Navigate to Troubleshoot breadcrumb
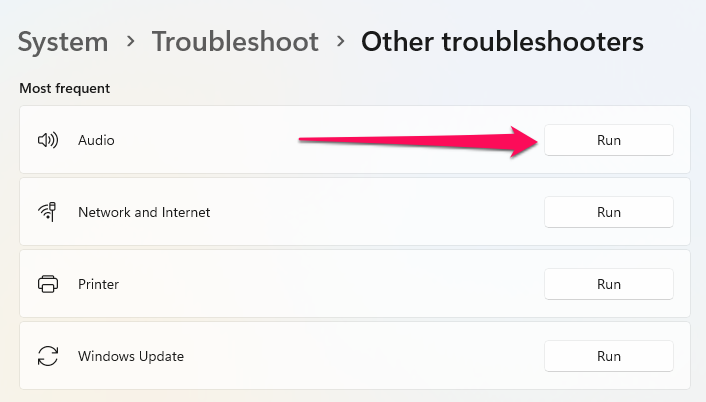 [235, 42]
